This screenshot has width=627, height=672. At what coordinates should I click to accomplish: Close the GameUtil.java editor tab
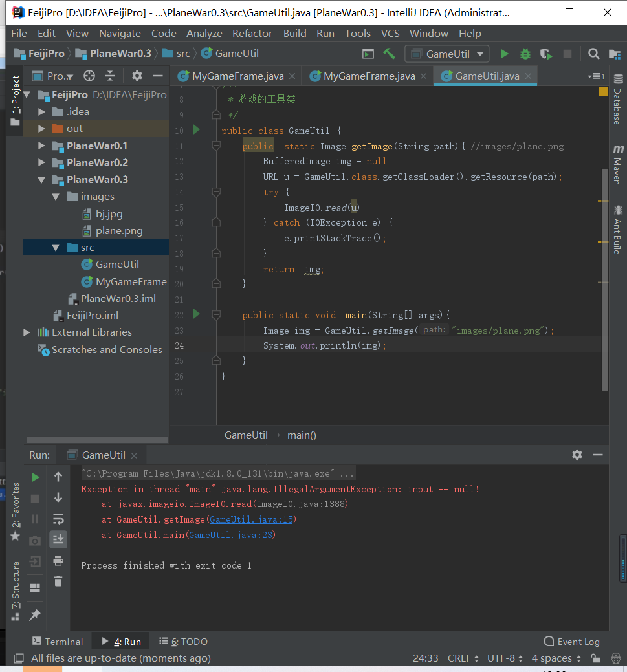click(529, 76)
